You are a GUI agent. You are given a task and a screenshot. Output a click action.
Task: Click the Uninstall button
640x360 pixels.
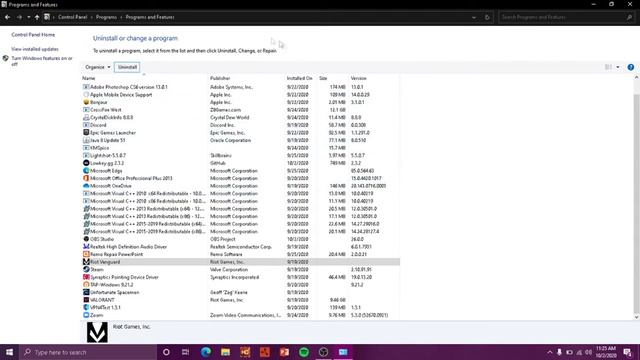click(127, 67)
